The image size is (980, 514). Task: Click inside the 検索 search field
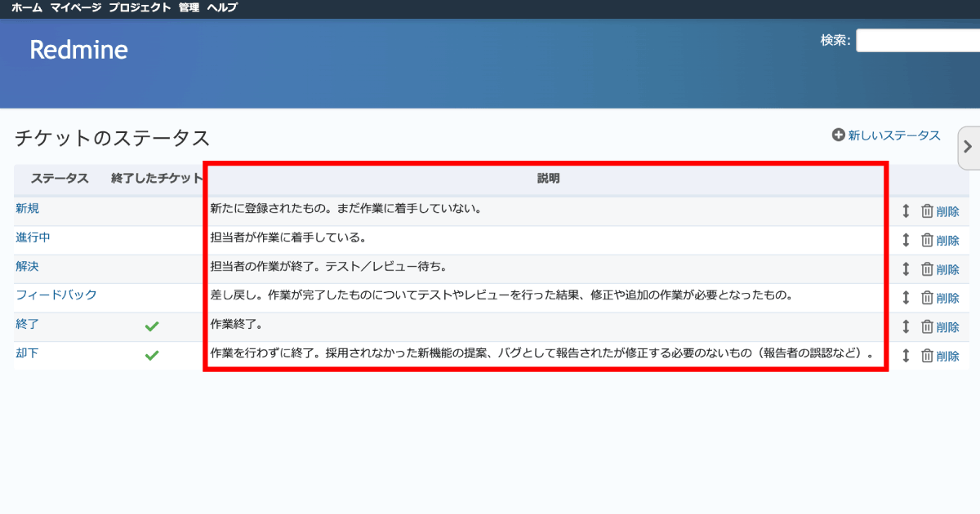click(x=916, y=39)
